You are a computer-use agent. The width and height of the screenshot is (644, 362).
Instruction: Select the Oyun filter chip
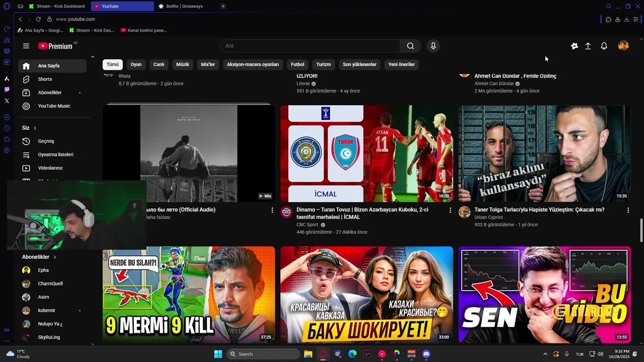[x=136, y=64]
